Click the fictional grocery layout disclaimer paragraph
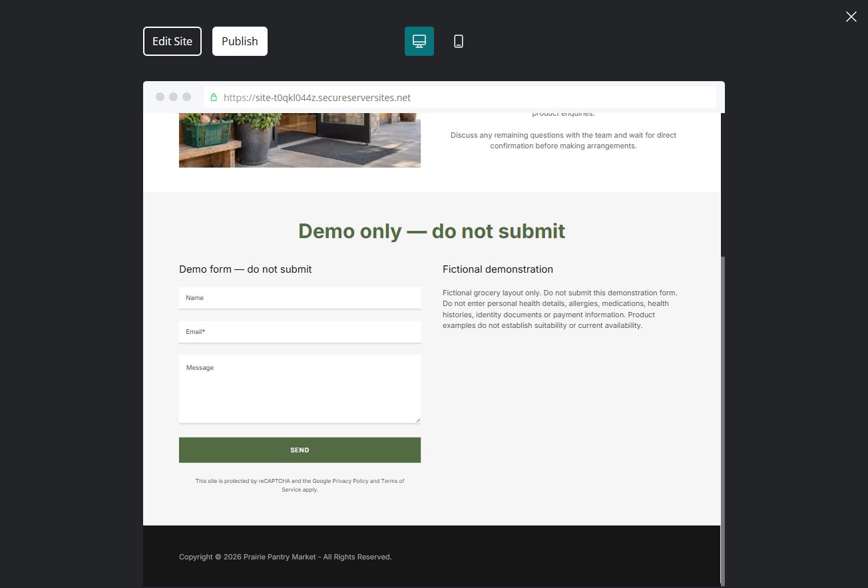The image size is (868, 588). [560, 309]
